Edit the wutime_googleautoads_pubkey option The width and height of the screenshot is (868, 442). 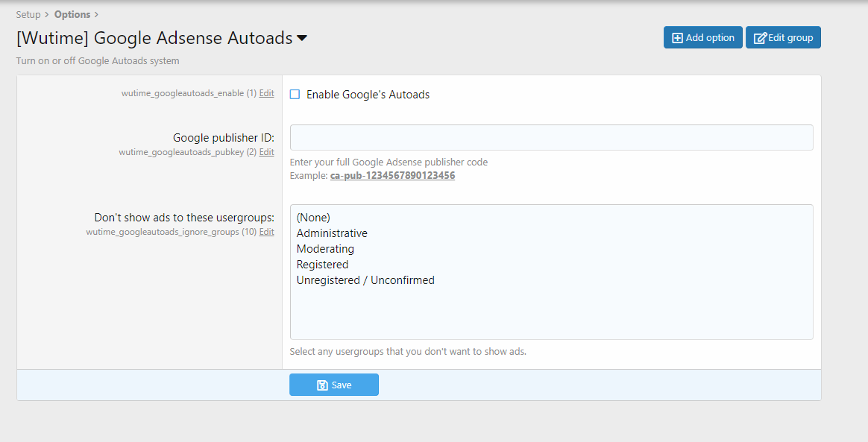pos(266,152)
